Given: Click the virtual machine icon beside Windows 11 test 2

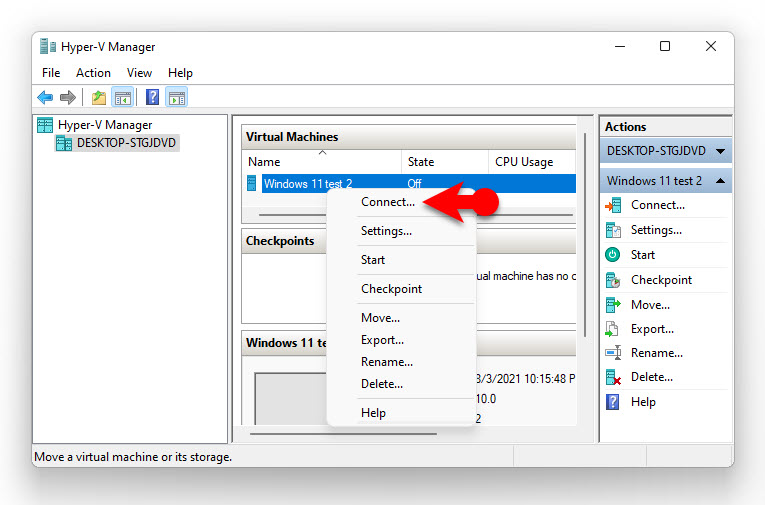Looking at the screenshot, I should [251, 183].
